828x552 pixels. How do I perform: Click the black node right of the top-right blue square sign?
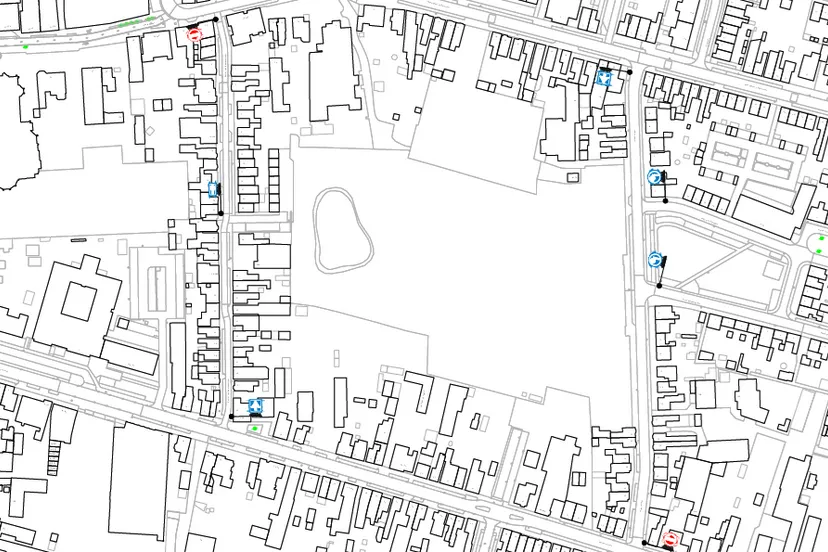[631, 72]
